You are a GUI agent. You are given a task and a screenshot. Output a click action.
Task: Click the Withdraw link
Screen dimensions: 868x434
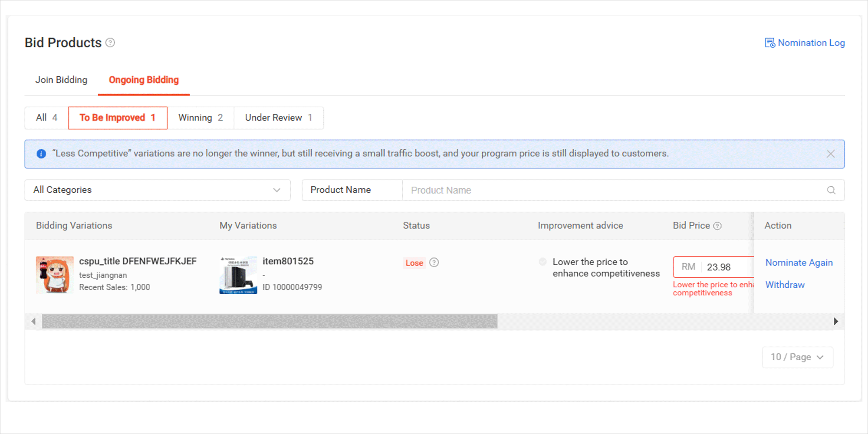point(785,285)
